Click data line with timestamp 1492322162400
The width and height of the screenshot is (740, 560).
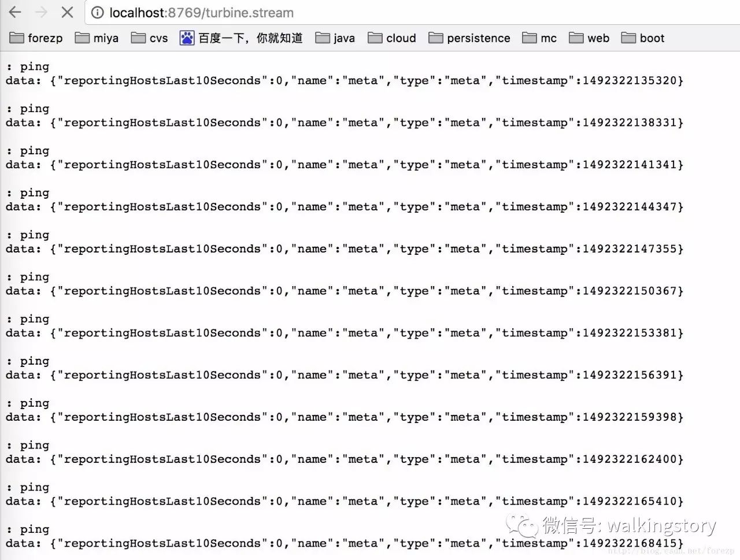345,460
